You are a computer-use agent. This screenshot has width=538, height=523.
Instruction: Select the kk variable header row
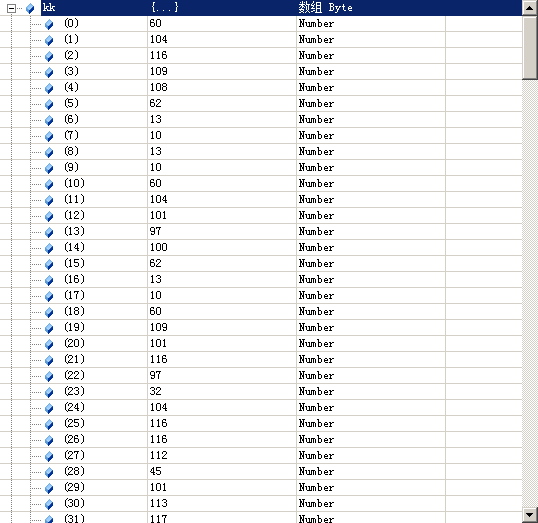tap(281, 8)
